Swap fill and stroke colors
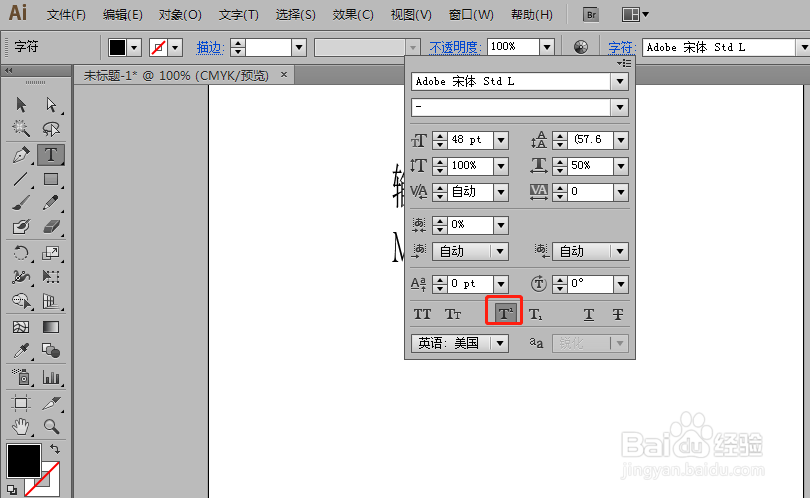810x498 pixels. click(x=55, y=449)
